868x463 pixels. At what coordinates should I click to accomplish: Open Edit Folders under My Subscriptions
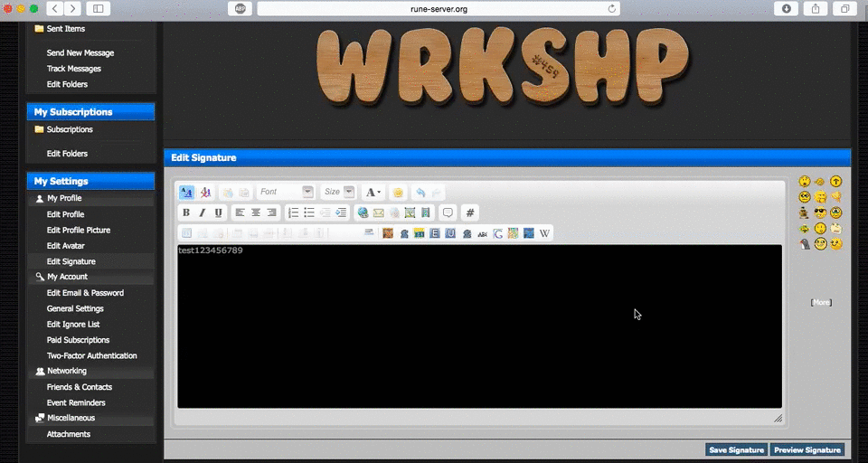pos(67,154)
